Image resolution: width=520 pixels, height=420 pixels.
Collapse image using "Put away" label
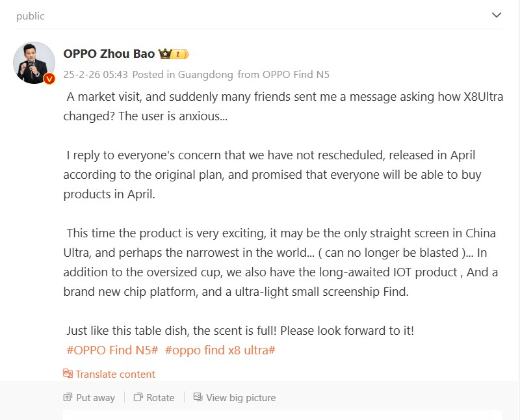point(96,398)
